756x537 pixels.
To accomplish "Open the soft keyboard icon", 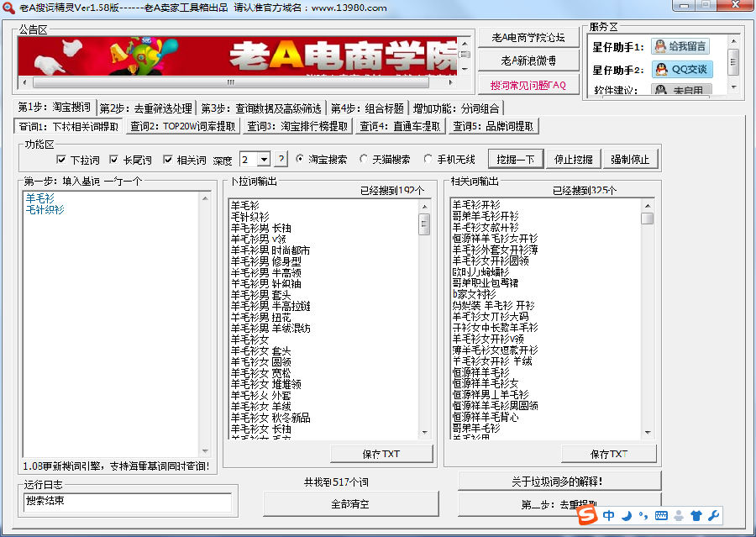I will click(x=661, y=516).
